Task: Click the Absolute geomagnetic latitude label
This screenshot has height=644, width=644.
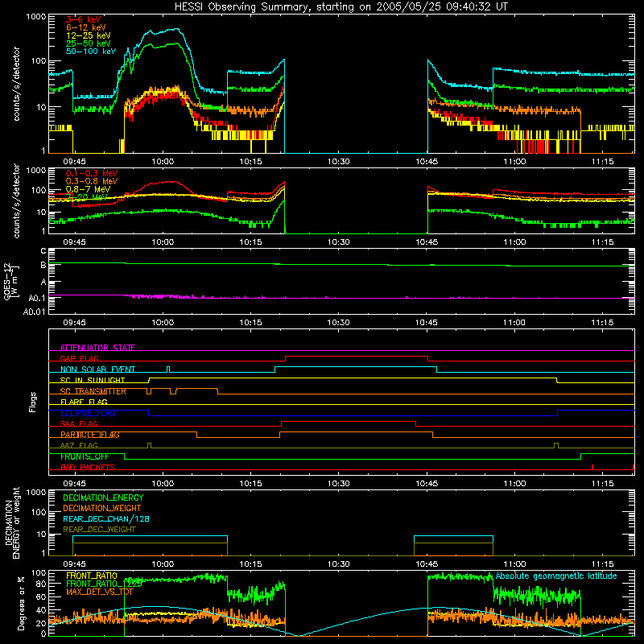Action: pyautogui.click(x=556, y=576)
